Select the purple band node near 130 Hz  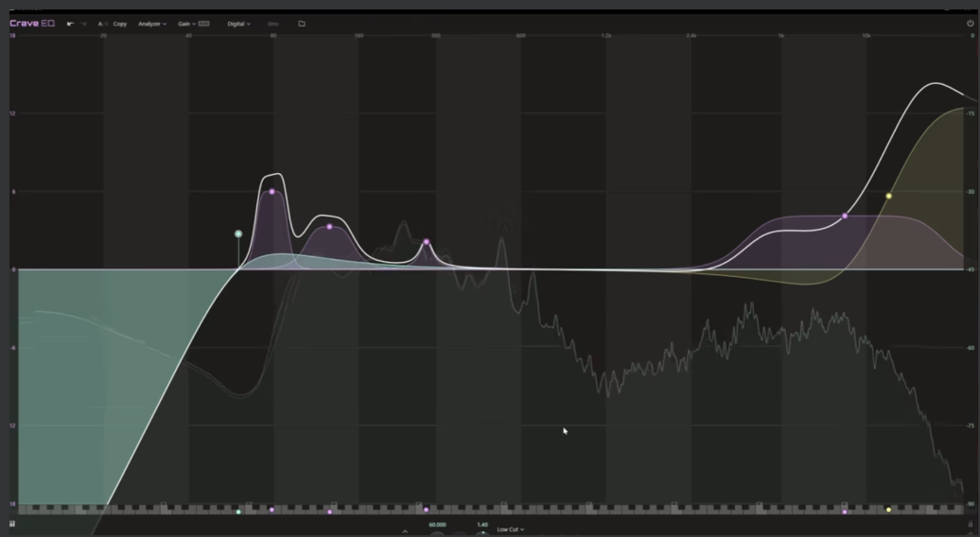click(329, 227)
